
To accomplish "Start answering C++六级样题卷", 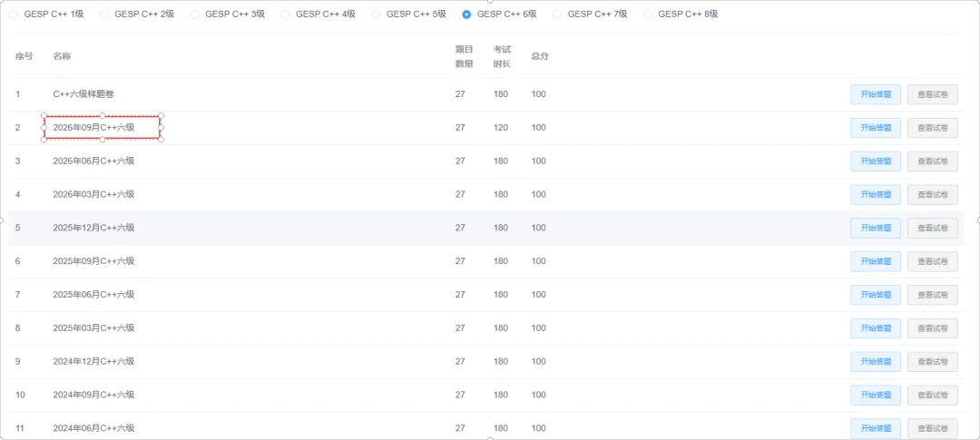I will [875, 94].
